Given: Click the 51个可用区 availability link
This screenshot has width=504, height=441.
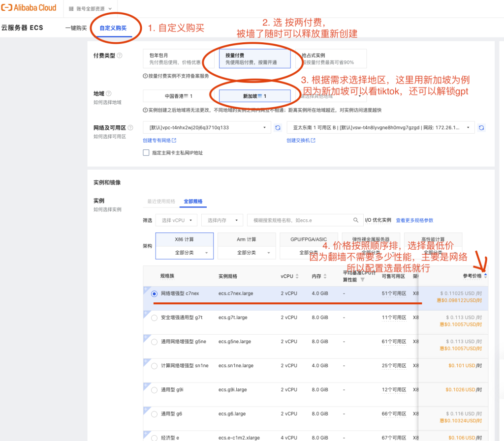Looking at the screenshot, I should pos(394,294).
